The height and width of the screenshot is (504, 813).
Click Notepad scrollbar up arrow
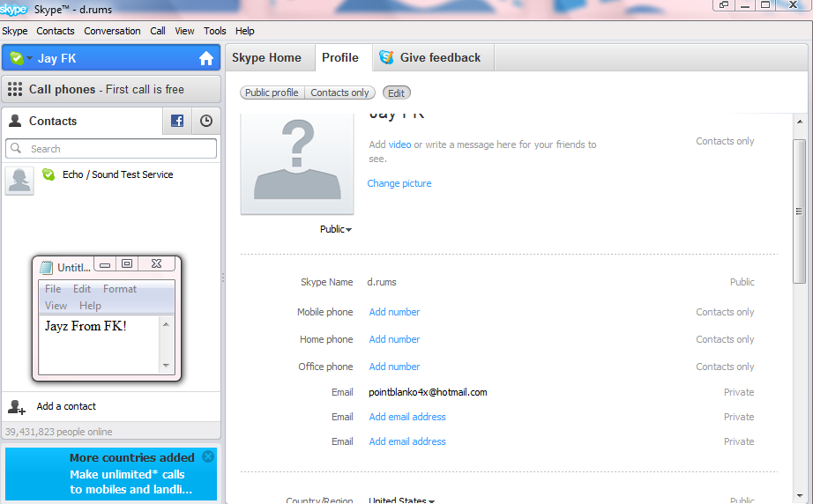coord(166,324)
